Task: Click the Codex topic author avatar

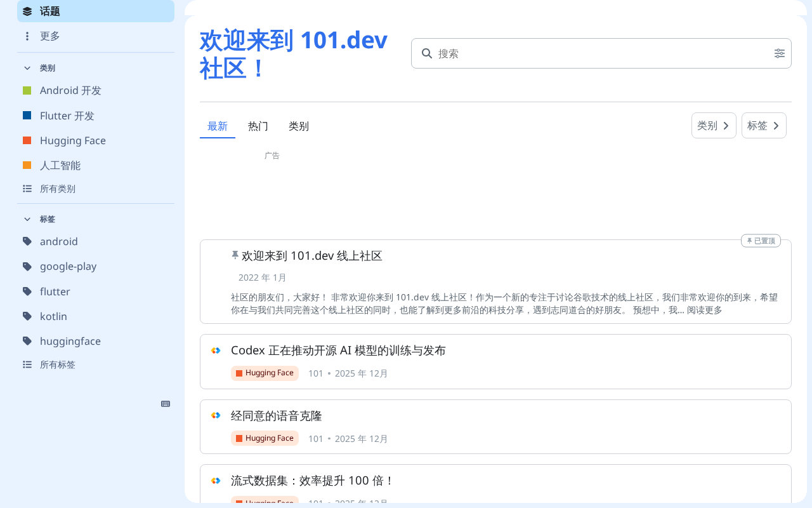Action: pyautogui.click(x=216, y=351)
